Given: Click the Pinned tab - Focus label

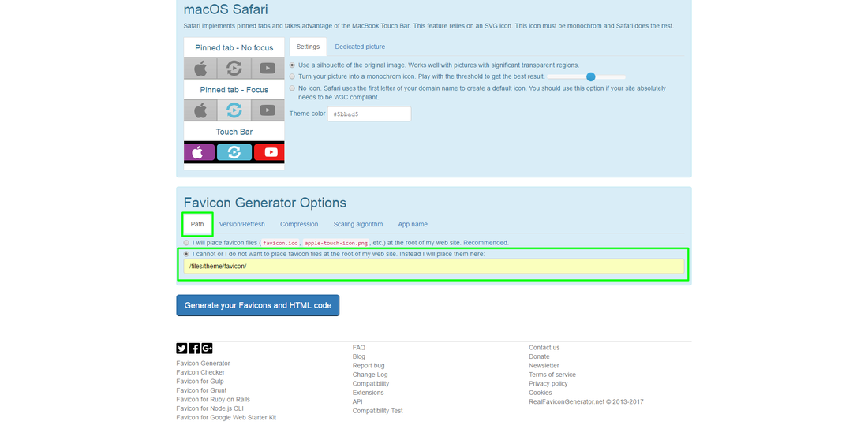Looking at the screenshot, I should [x=234, y=90].
